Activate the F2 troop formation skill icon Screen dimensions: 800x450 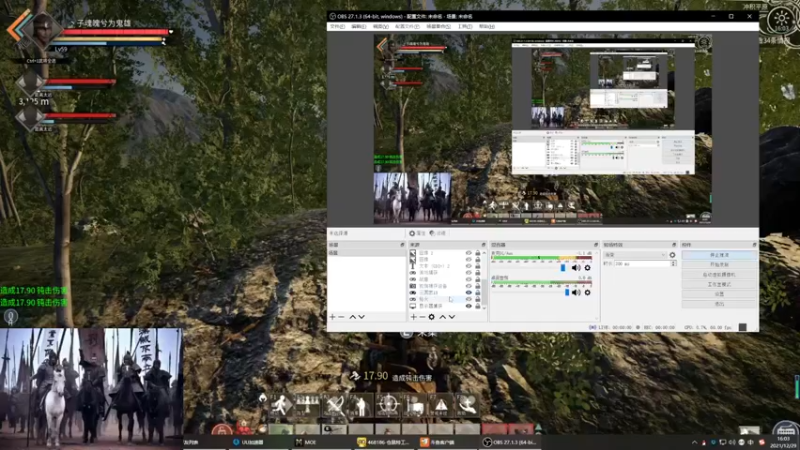[x=308, y=406]
